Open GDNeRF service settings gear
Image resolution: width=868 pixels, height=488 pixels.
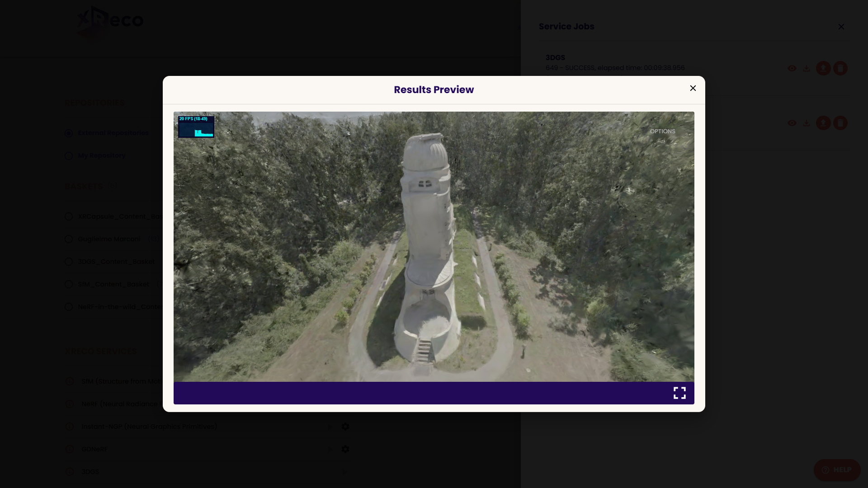(x=345, y=449)
